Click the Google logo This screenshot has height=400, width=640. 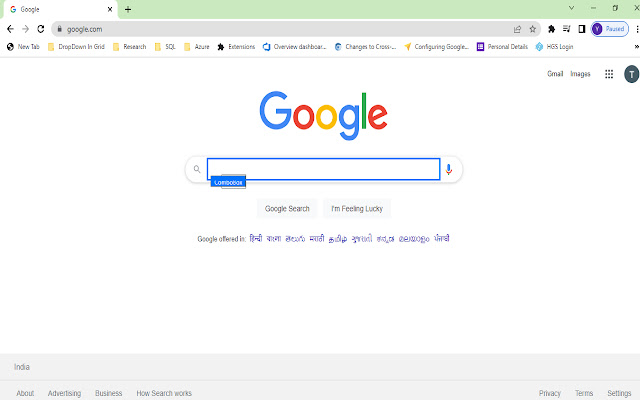click(323, 116)
